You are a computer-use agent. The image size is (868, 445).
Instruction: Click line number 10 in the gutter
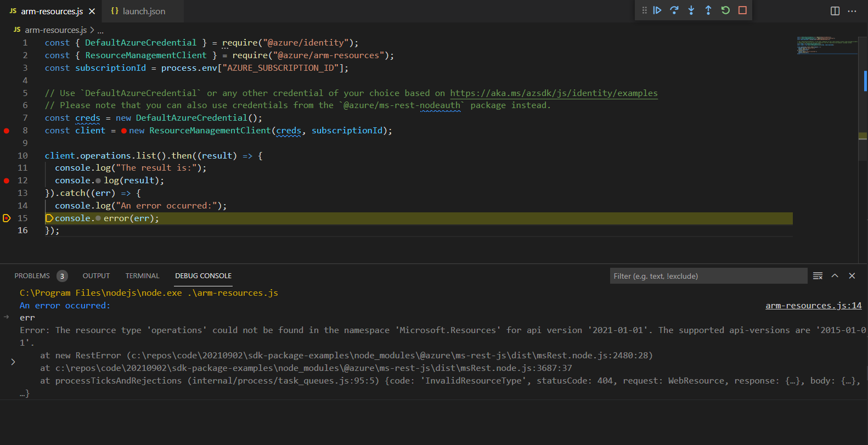[x=22, y=156]
